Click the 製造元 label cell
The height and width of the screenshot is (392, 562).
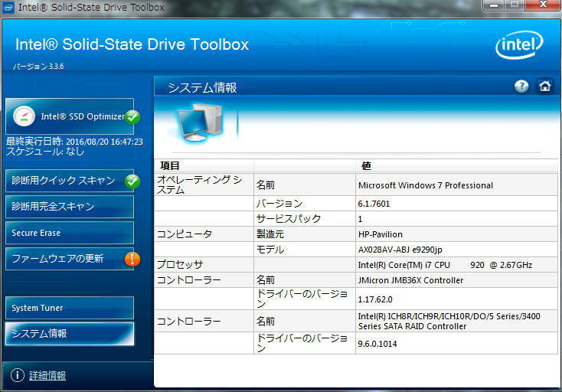point(304,234)
